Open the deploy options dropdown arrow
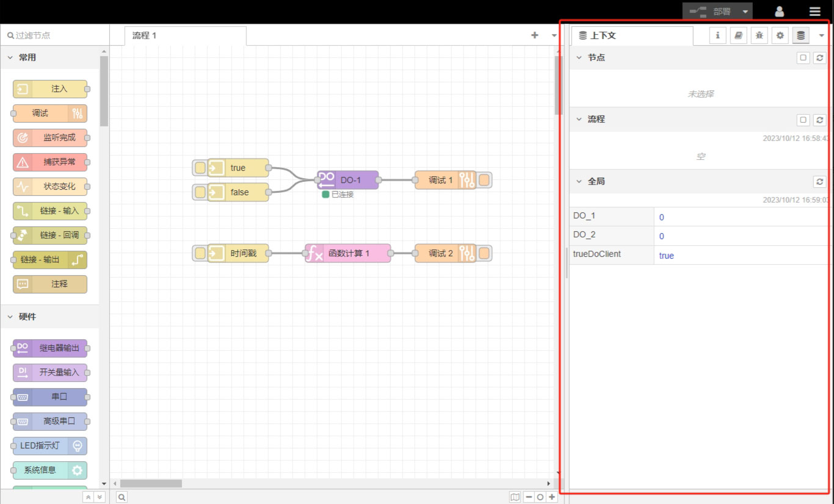Screen dimensions: 834x504 (x=745, y=11)
